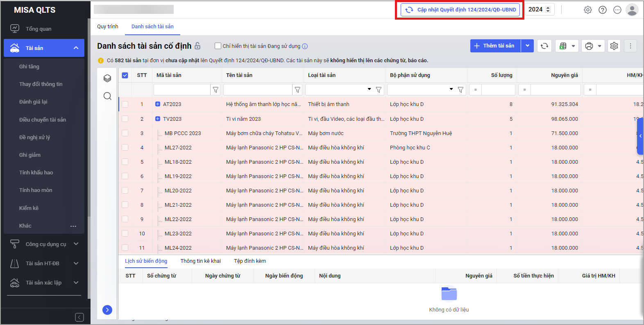The image size is (644, 325).
Task: Click the layers stack icon
Action: pos(107,78)
